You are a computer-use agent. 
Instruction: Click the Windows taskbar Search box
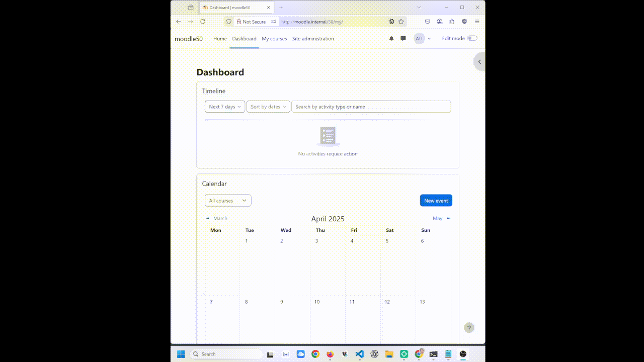tap(226, 354)
